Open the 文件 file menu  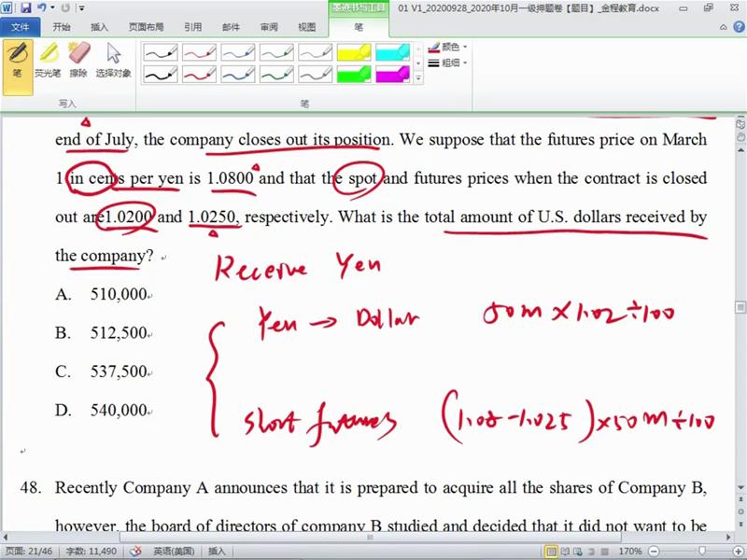coord(21,27)
